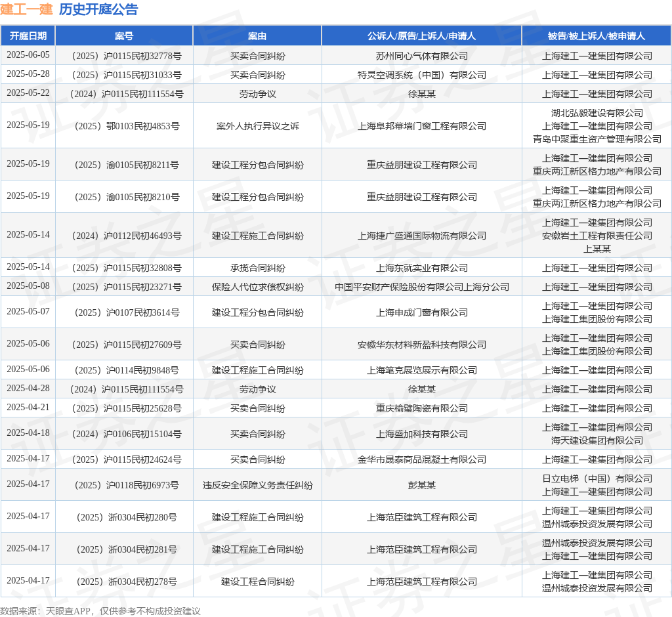Select 建设工程合同纠纷 in the 浙0304民初278号 row
The width and height of the screenshot is (672, 617).
coord(257,582)
